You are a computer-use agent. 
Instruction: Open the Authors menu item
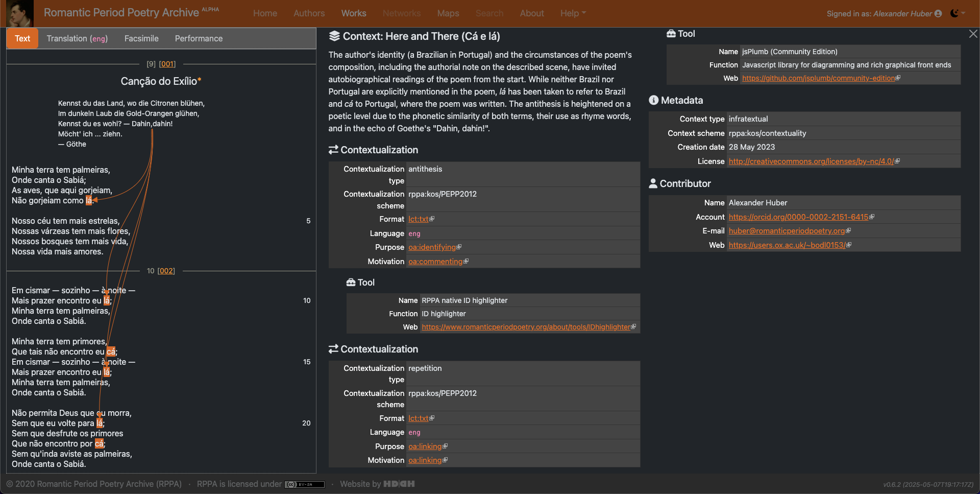pos(309,13)
